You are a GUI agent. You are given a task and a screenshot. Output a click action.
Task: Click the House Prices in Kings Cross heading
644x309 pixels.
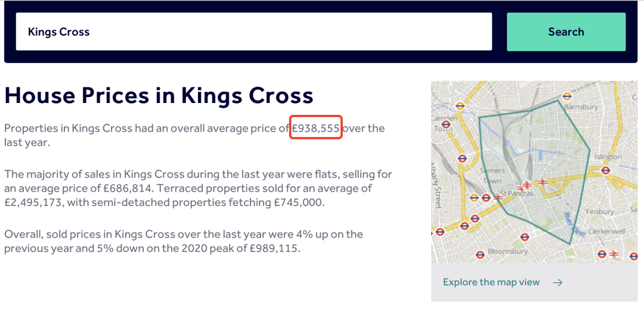[159, 95]
